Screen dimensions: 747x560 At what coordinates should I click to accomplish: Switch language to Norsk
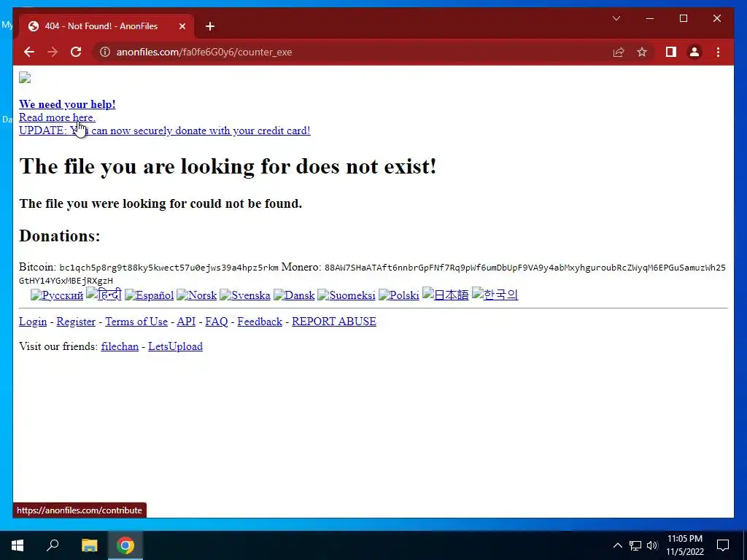[197, 295]
